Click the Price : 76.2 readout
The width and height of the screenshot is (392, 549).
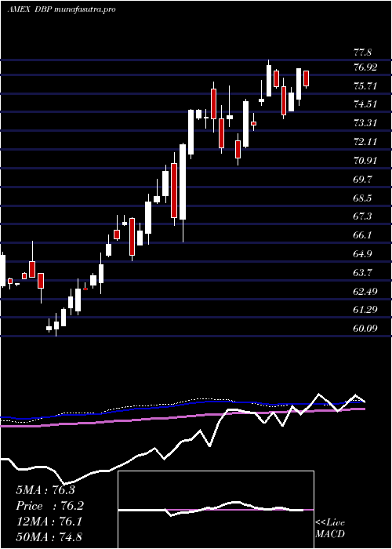coord(50,506)
